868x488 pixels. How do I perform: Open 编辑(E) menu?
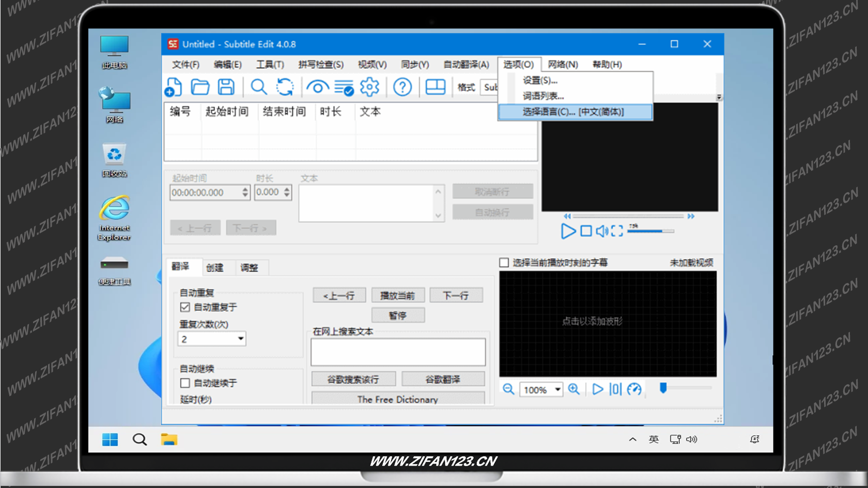coord(228,65)
